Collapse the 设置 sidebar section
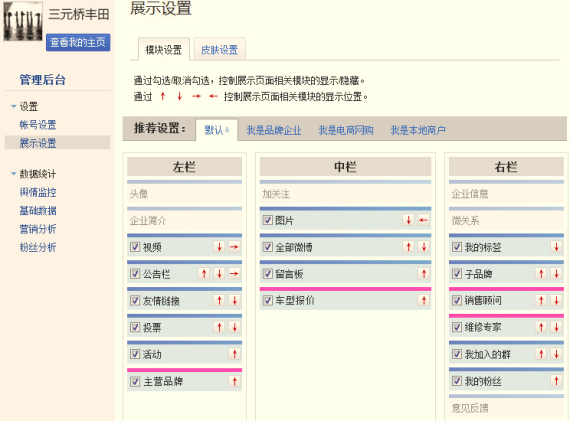 click(14, 107)
